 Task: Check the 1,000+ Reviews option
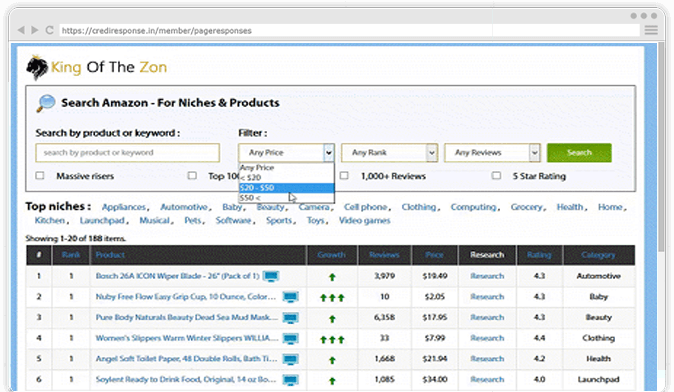click(344, 175)
